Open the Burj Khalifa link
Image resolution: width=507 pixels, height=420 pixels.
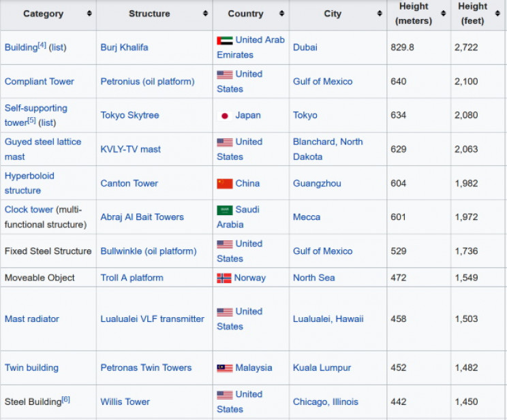point(124,48)
